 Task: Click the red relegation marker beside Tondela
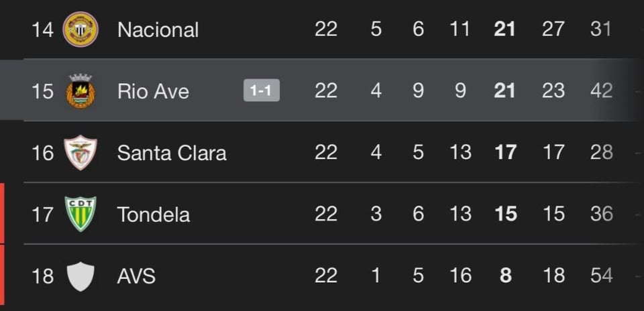(x=2, y=214)
